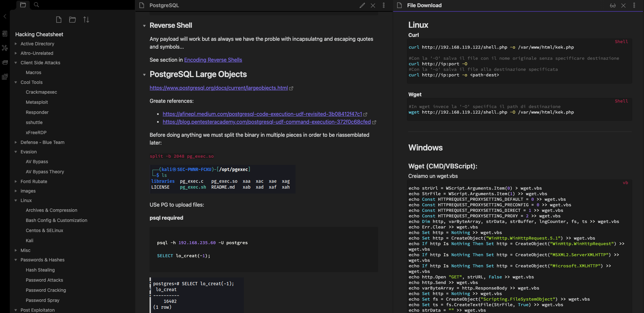Screen dimensions: 644x313
Task: Expand the Defense - Blue Team folder
Action: click(16, 142)
